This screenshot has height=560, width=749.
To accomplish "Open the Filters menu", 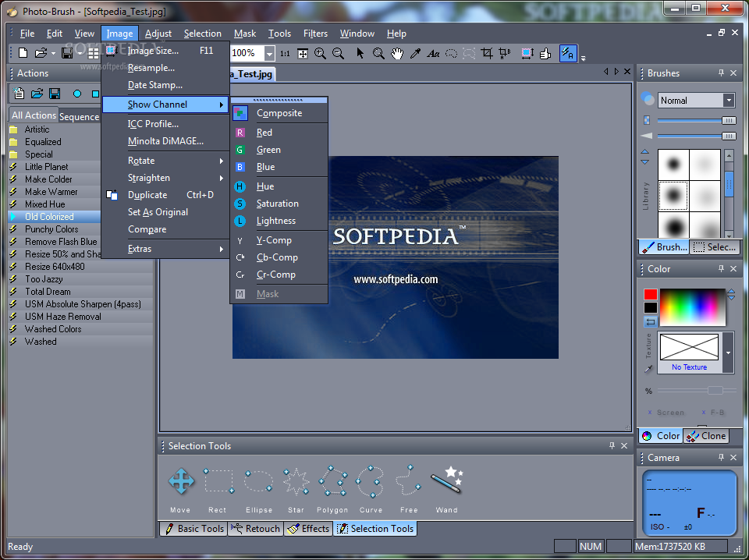I will click(315, 34).
